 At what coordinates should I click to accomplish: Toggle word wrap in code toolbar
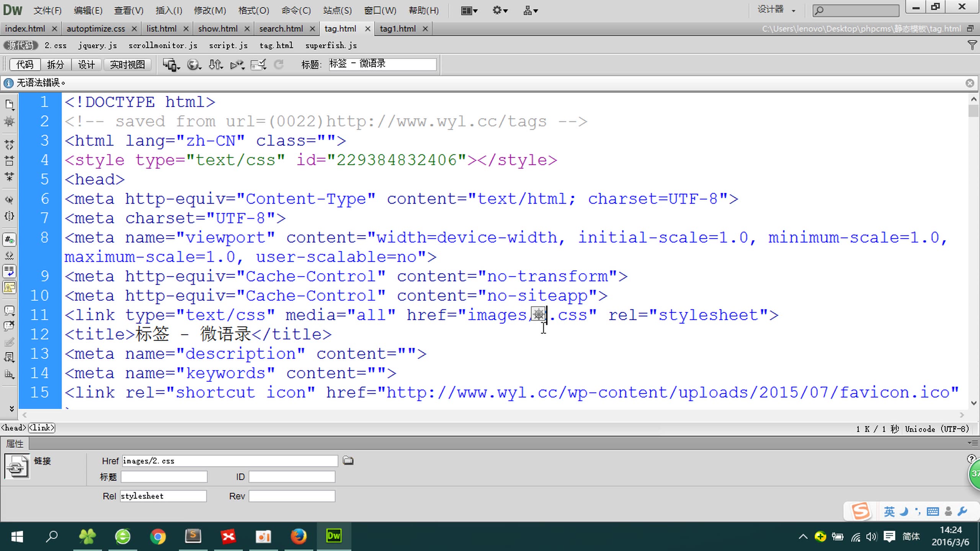click(x=9, y=271)
